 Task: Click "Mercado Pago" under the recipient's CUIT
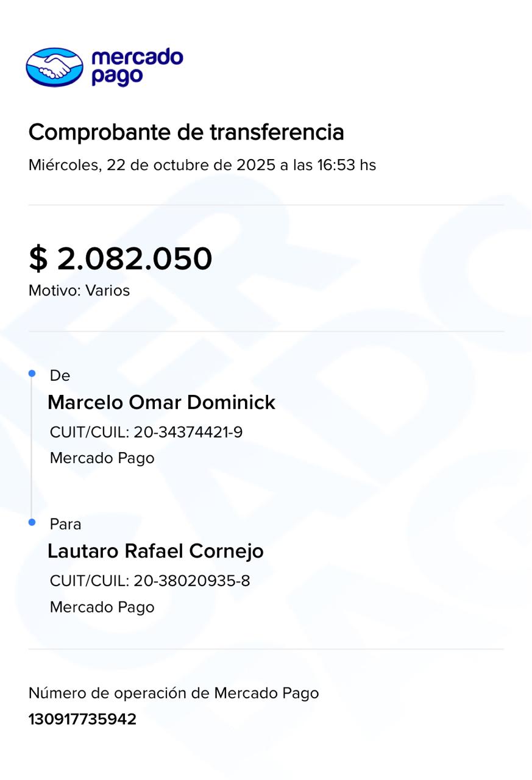tap(102, 607)
